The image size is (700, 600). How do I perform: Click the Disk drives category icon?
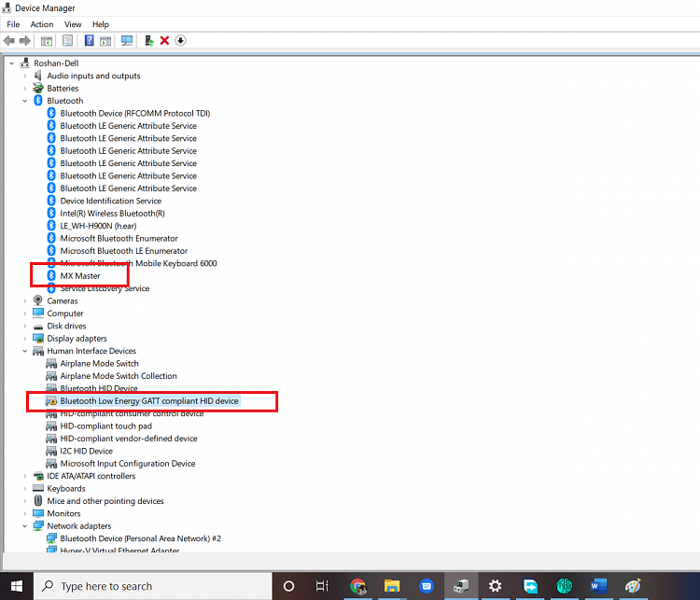(38, 327)
